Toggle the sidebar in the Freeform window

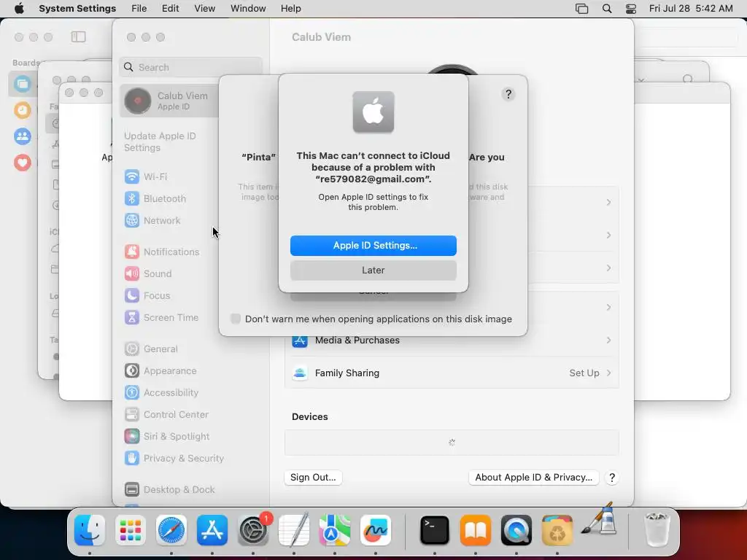coord(78,36)
